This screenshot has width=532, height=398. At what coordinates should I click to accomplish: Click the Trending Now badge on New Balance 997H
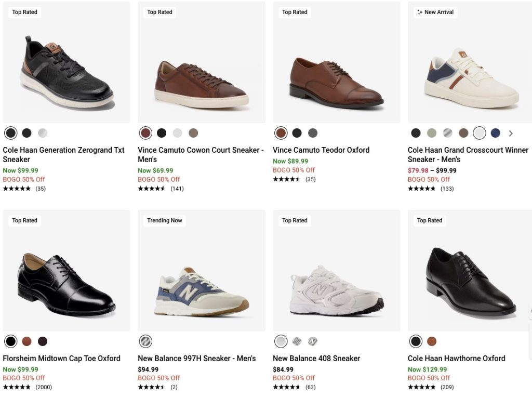click(x=164, y=220)
